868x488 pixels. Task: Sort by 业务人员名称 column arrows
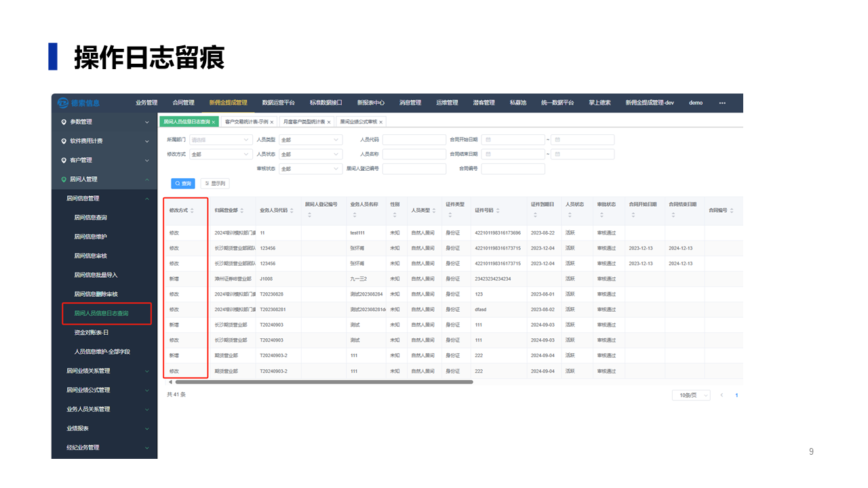355,216
